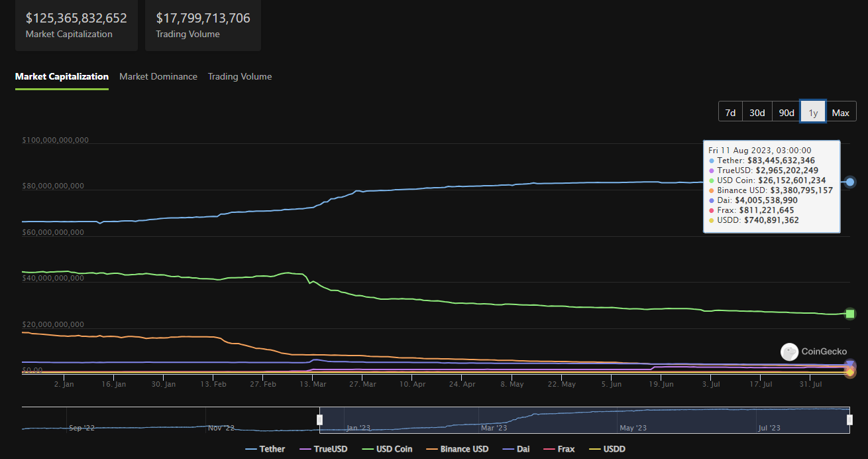Toggle Tether series in the legend
This screenshot has height=459, width=868.
coord(265,449)
